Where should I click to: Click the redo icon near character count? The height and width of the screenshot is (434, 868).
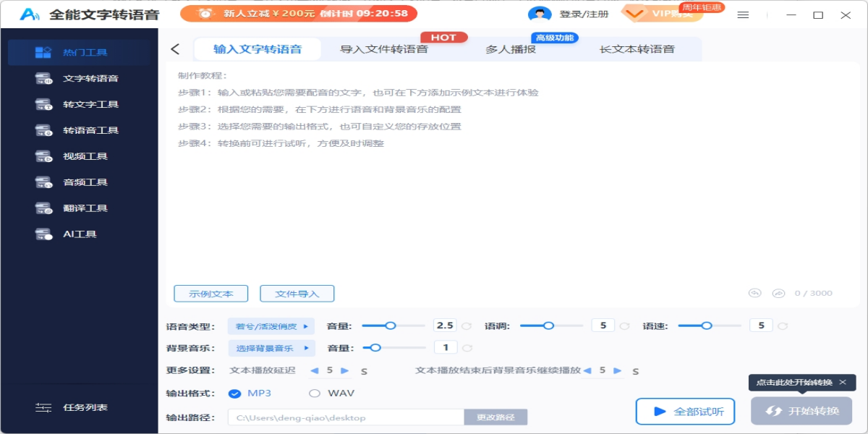click(x=778, y=293)
